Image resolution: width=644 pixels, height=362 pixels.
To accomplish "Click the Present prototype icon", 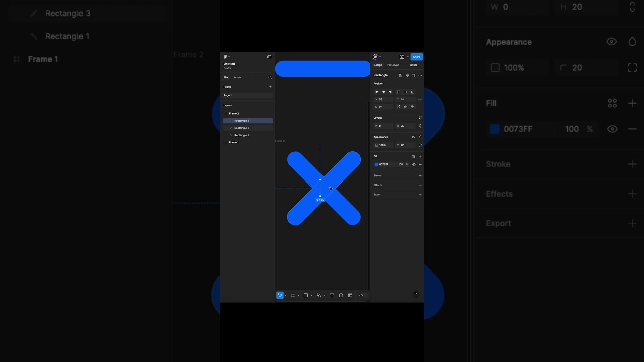I will (x=402, y=57).
